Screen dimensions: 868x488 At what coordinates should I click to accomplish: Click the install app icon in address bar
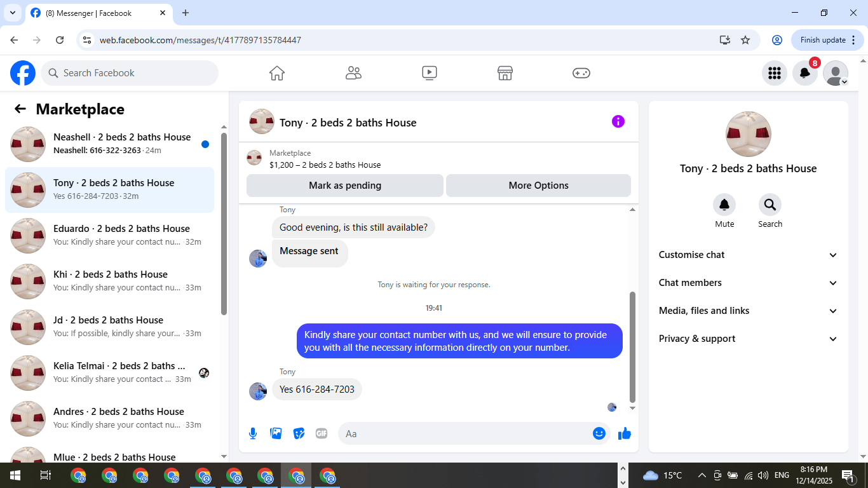click(x=725, y=40)
